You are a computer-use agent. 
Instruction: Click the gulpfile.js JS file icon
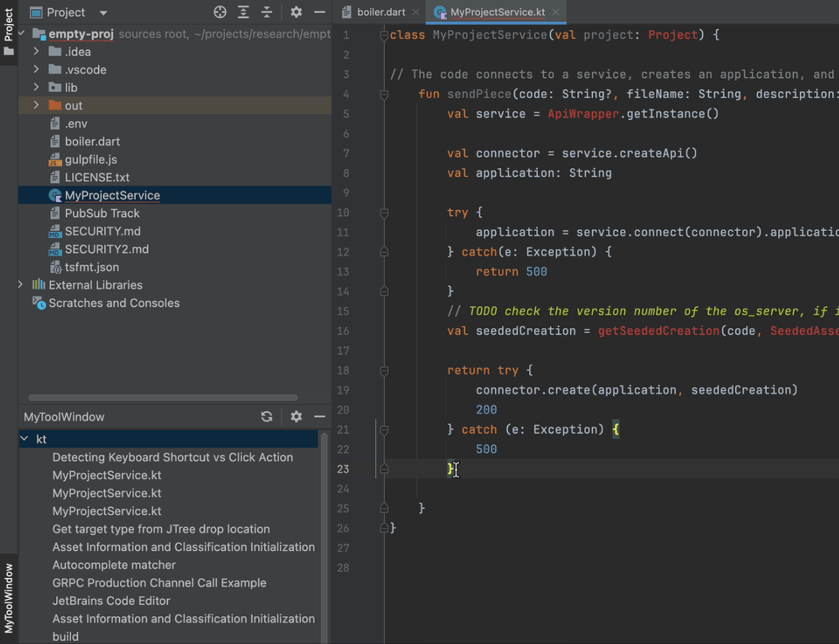(55, 160)
